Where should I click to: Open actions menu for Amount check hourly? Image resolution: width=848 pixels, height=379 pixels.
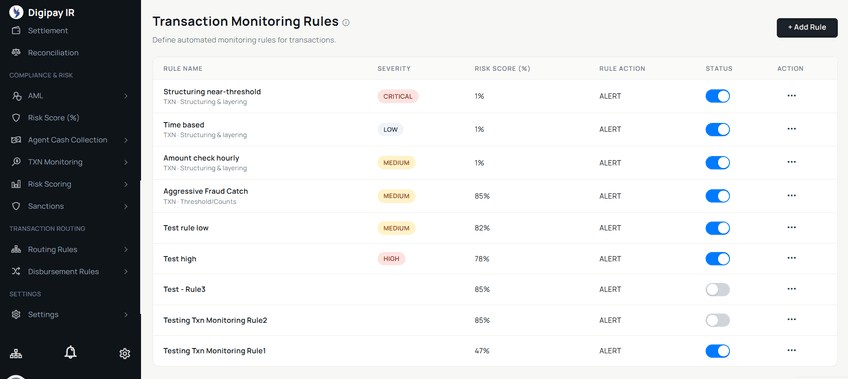click(792, 162)
